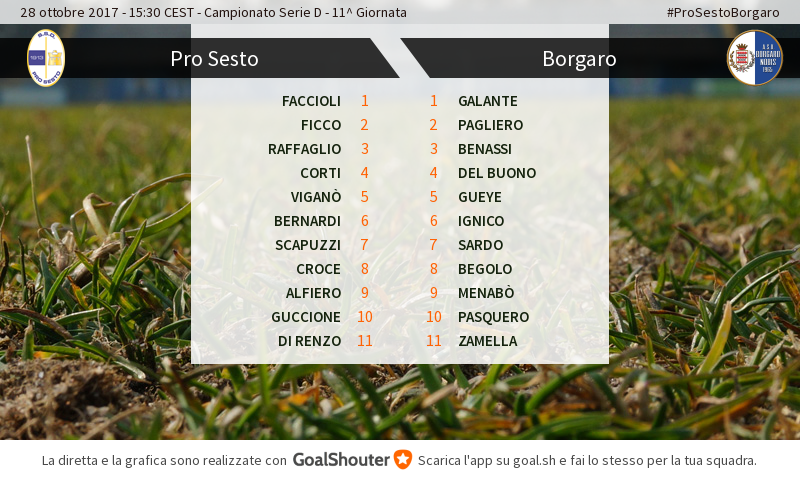Select Borgaro player MENABÒ

click(486, 293)
